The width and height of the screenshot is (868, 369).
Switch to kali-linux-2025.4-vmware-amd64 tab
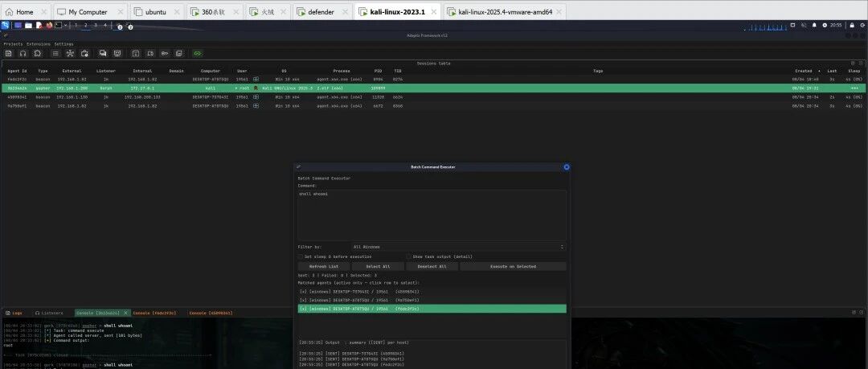pos(505,11)
